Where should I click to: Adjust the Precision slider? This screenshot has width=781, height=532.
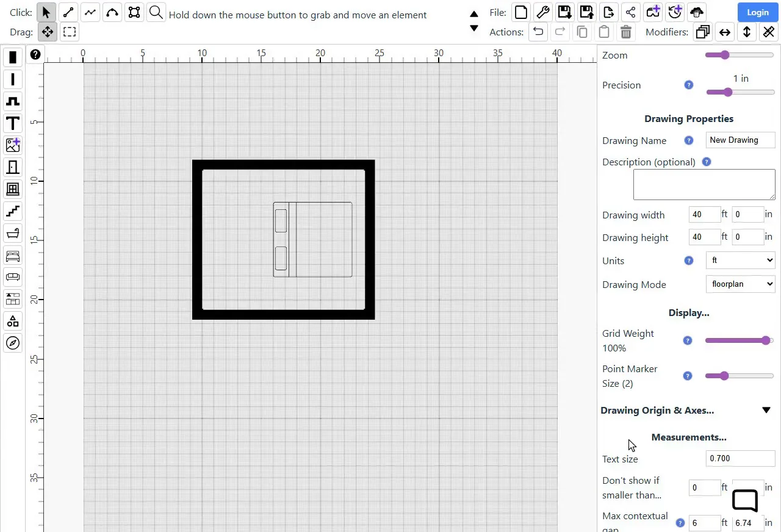740,92
